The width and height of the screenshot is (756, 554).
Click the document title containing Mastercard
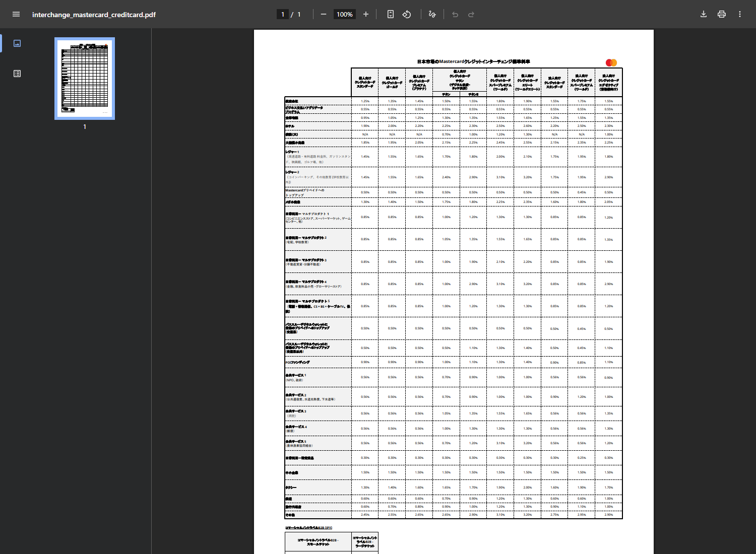[474, 61]
